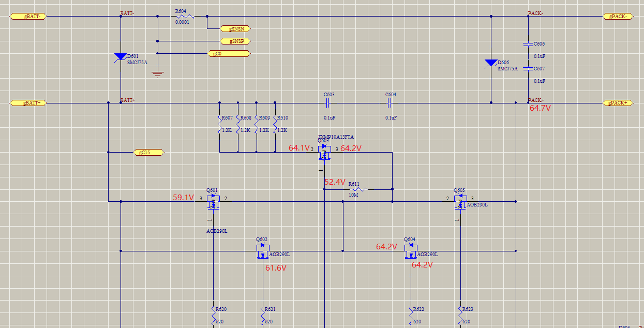Screen dimensions: 644x328
Task: Select the 0.1uF value under C604
Action: [391, 118]
